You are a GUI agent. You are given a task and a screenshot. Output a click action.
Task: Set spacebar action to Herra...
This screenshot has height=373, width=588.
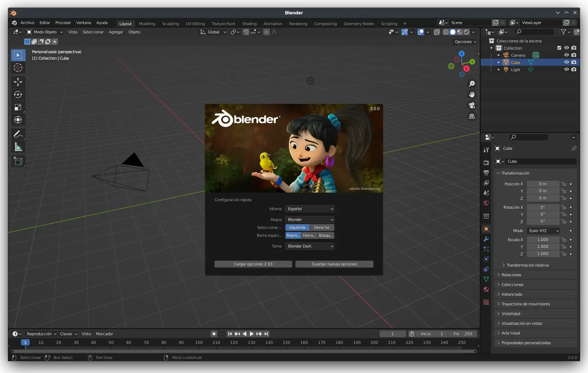[x=309, y=235]
